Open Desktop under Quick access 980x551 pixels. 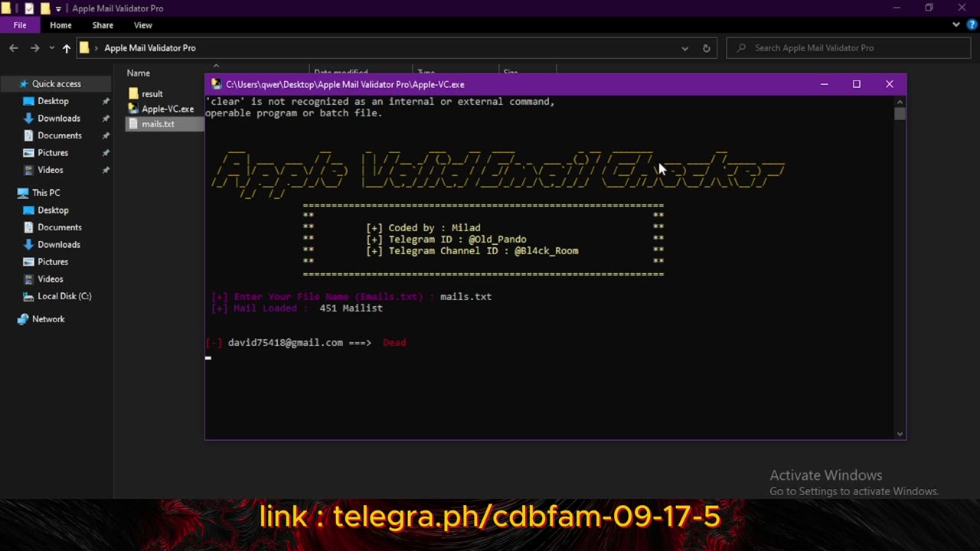53,101
